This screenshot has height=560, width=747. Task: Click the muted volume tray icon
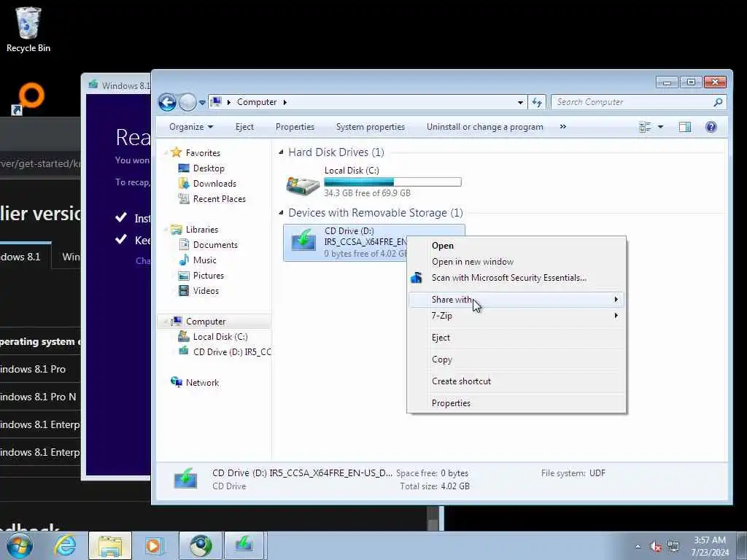pos(656,546)
